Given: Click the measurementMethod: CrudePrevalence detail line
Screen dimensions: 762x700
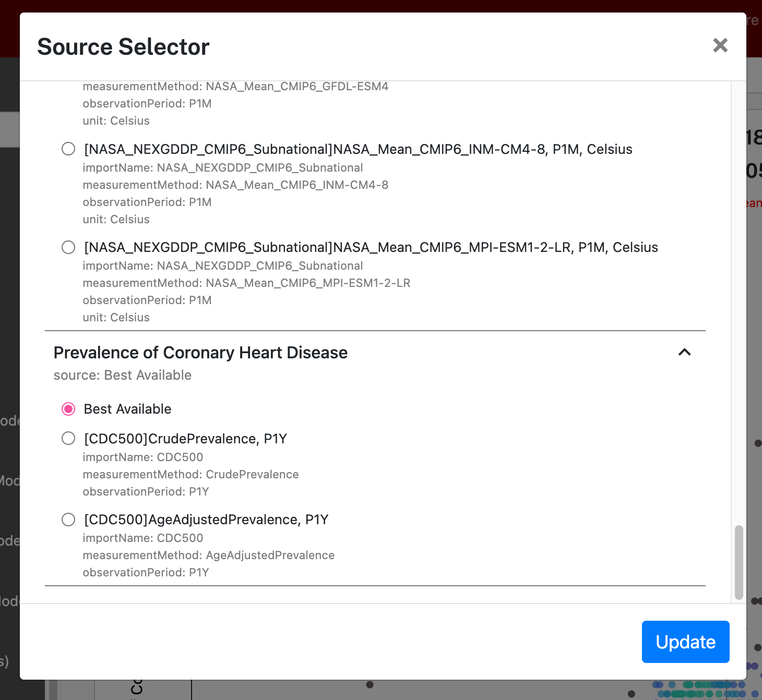Looking at the screenshot, I should coord(190,474).
